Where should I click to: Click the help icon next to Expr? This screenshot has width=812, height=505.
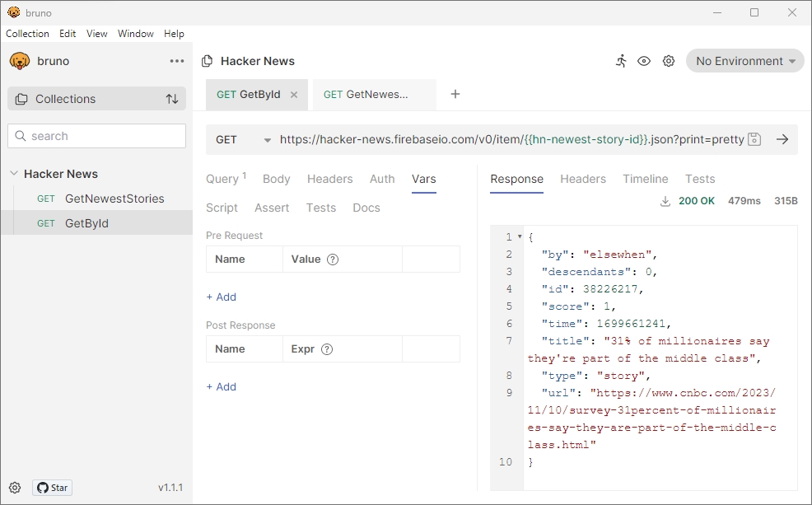tap(327, 349)
